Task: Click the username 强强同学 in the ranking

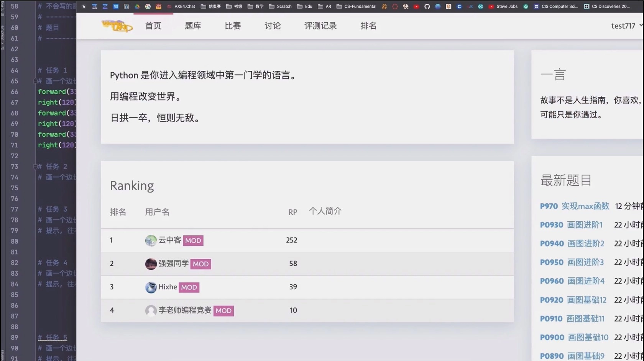Action: coord(173,263)
